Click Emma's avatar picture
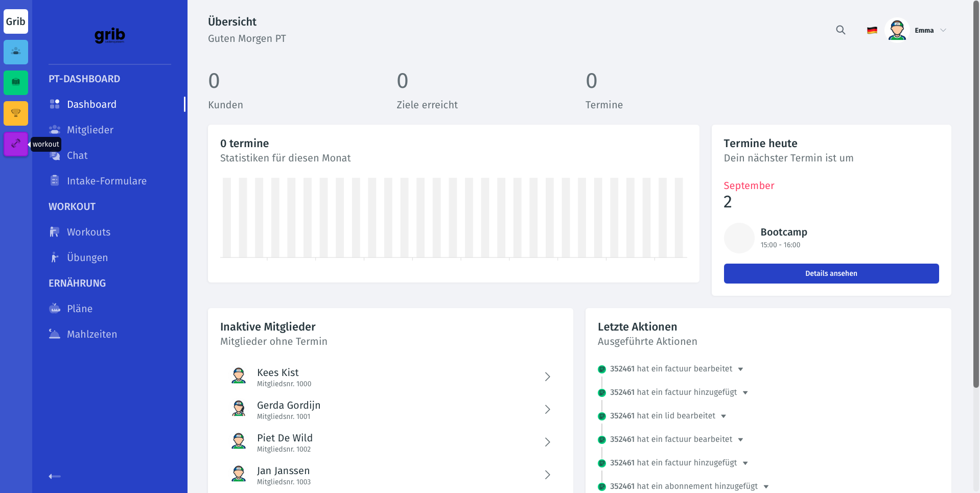Viewport: 980px width, 493px height. pyautogui.click(x=897, y=30)
